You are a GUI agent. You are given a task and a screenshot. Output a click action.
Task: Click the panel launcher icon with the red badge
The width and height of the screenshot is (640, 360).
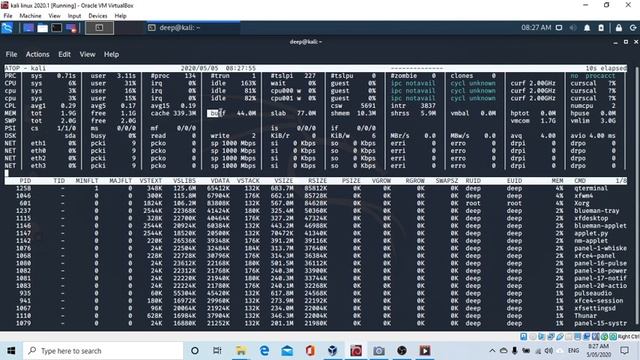point(71,28)
